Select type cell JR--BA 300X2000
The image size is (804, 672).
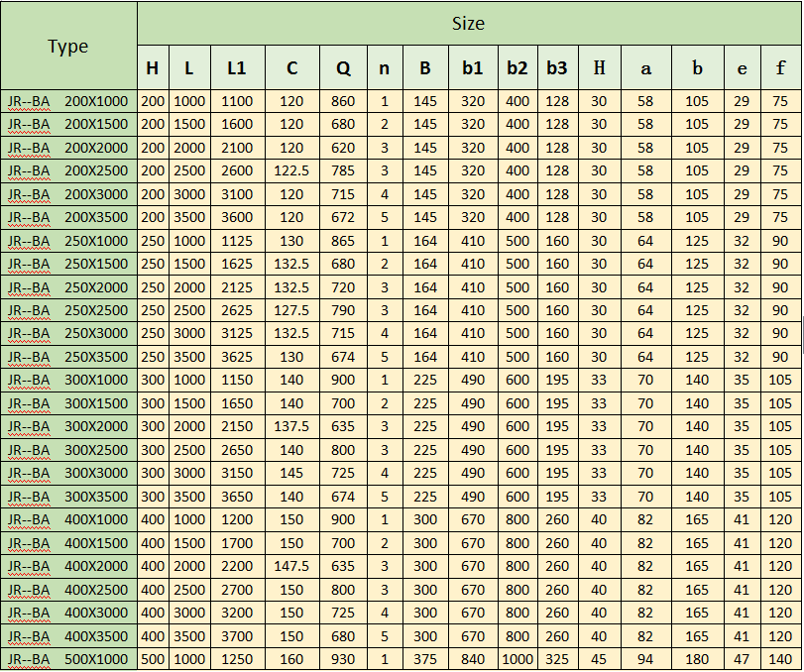(x=68, y=426)
